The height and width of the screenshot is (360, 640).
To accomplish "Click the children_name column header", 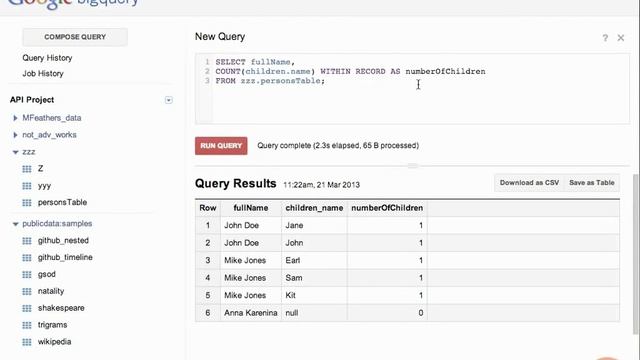I will (x=314, y=208).
